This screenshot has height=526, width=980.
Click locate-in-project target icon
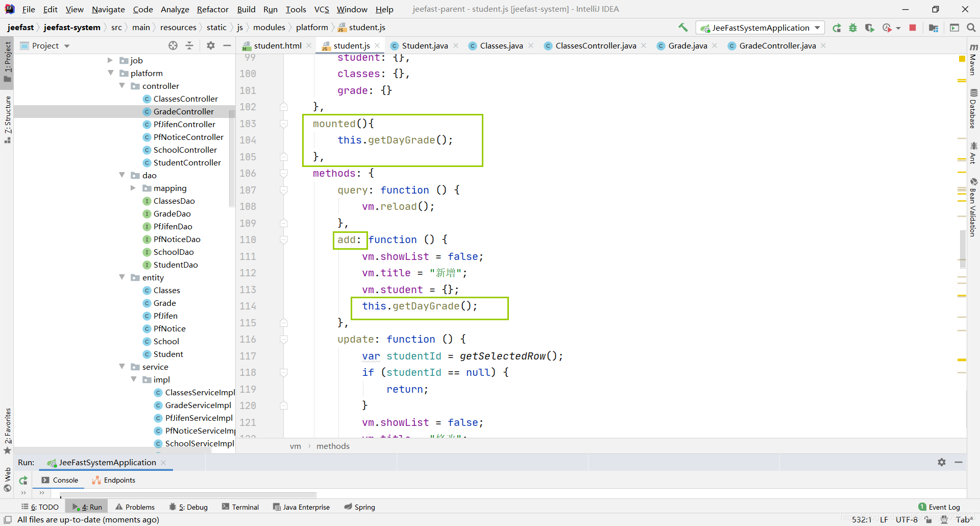tap(173, 45)
